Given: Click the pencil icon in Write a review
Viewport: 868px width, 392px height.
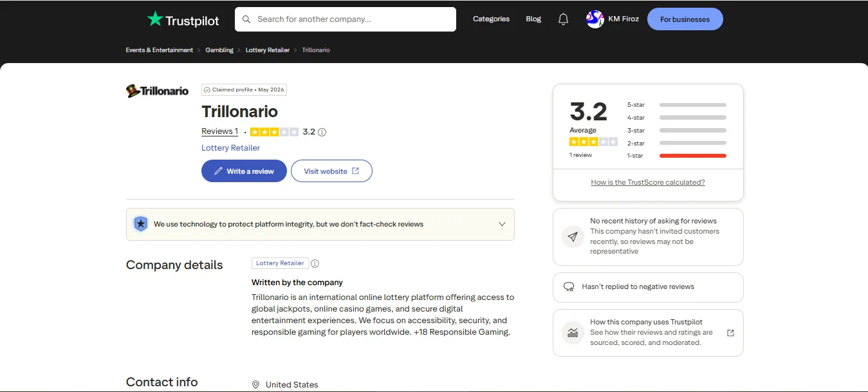Looking at the screenshot, I should click(219, 171).
